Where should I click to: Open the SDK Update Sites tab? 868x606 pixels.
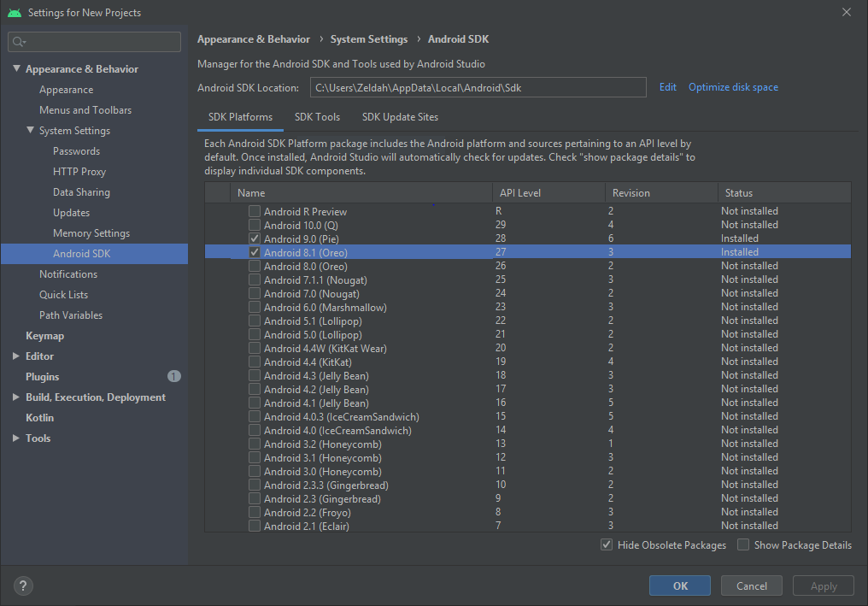400,117
